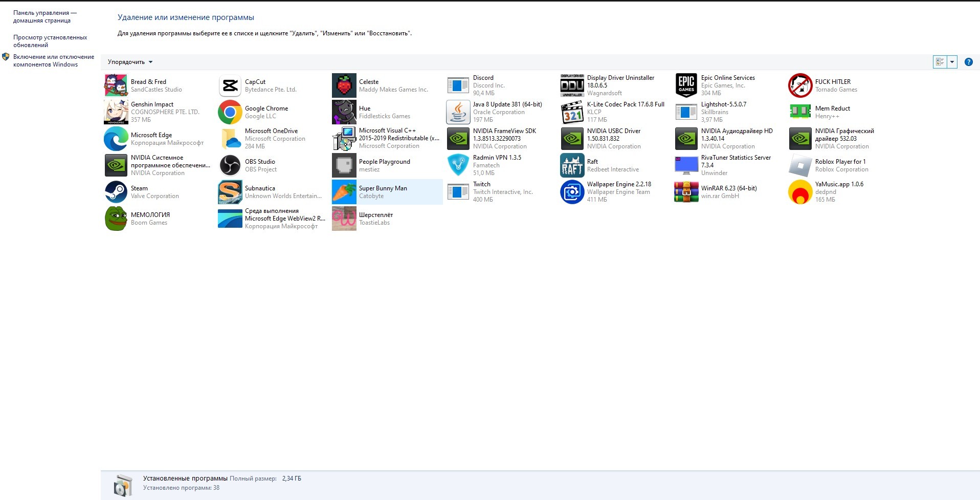Select the Display Driver Uninstaller DDU icon
Viewport: 980px width, 500px height.
(x=572, y=85)
